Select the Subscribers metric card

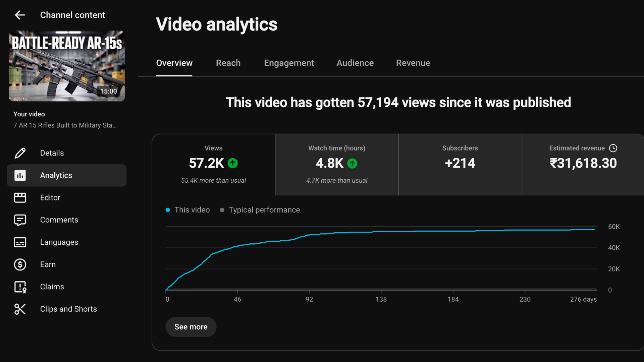460,165
